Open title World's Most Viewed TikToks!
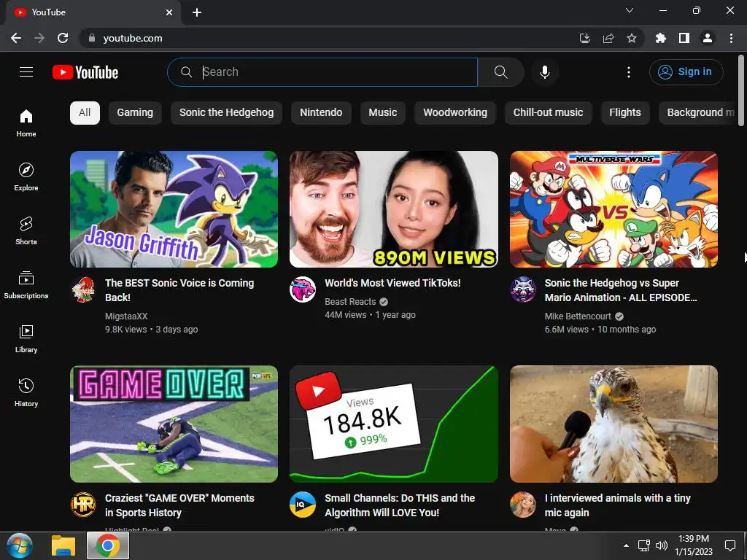Viewport: 747px width, 560px height. (392, 283)
